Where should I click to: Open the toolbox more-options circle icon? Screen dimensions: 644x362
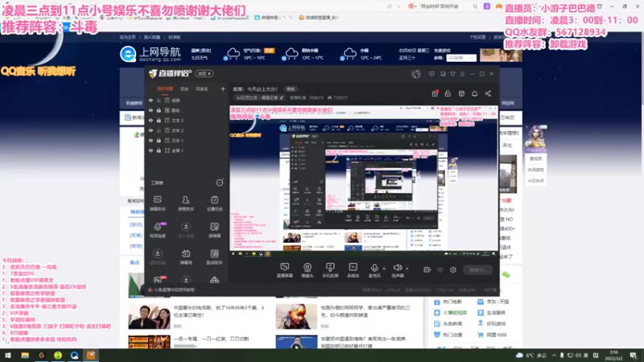pyautogui.click(x=220, y=183)
